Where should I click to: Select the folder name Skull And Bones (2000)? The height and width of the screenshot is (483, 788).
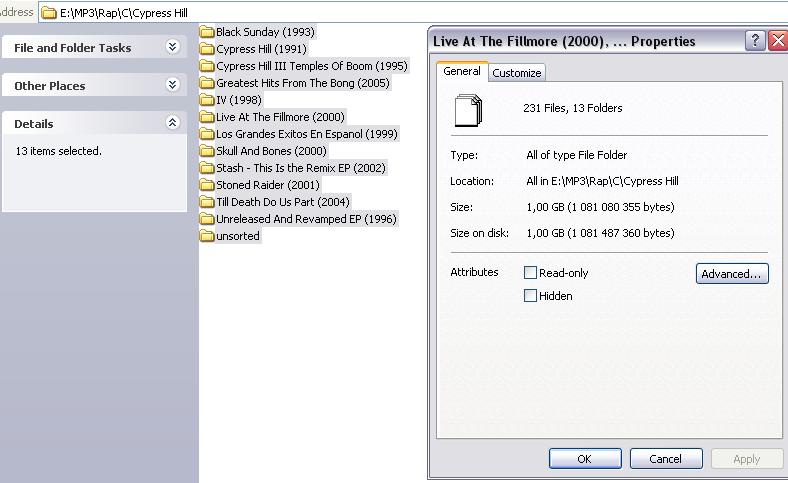271,151
